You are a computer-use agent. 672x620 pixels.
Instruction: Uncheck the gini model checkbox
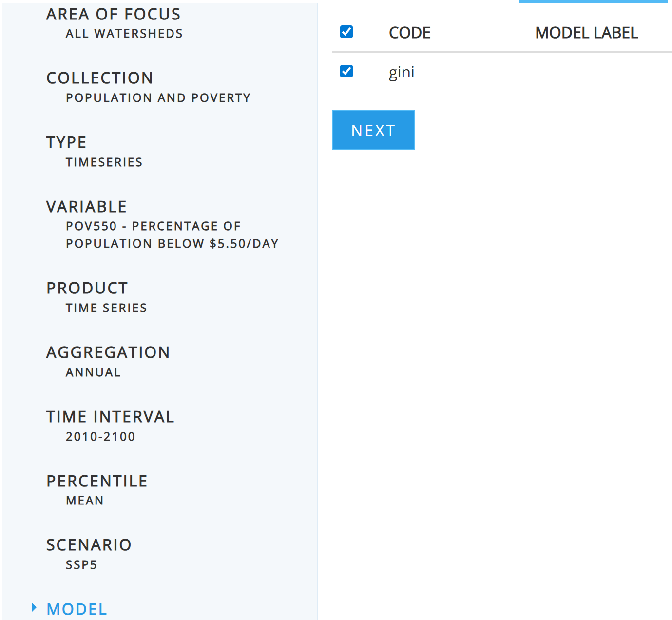pyautogui.click(x=346, y=72)
